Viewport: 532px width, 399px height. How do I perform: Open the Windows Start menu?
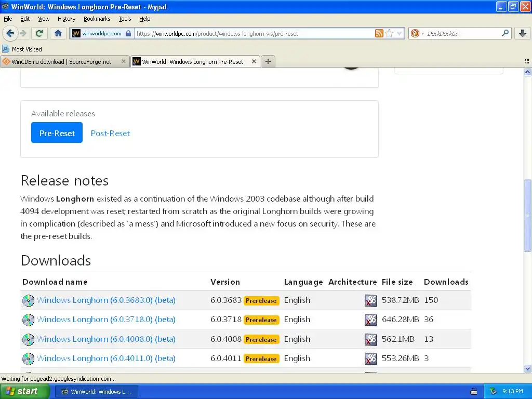(24, 391)
